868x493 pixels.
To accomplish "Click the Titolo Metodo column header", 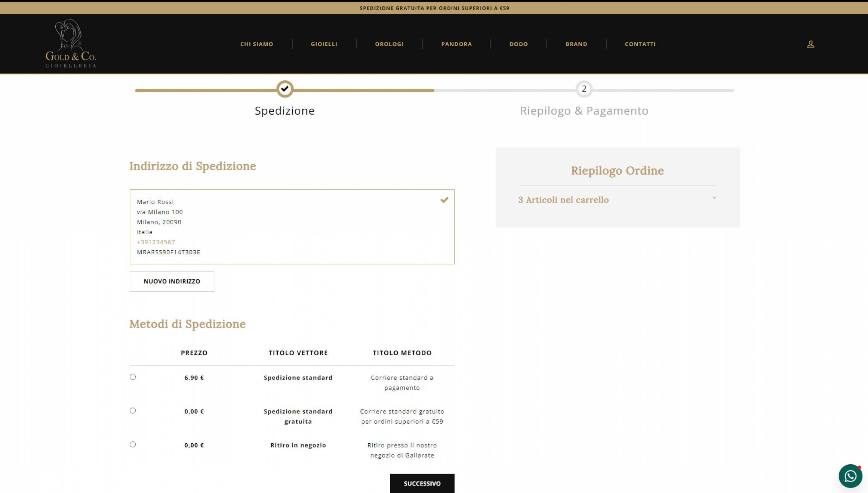I will 402,353.
